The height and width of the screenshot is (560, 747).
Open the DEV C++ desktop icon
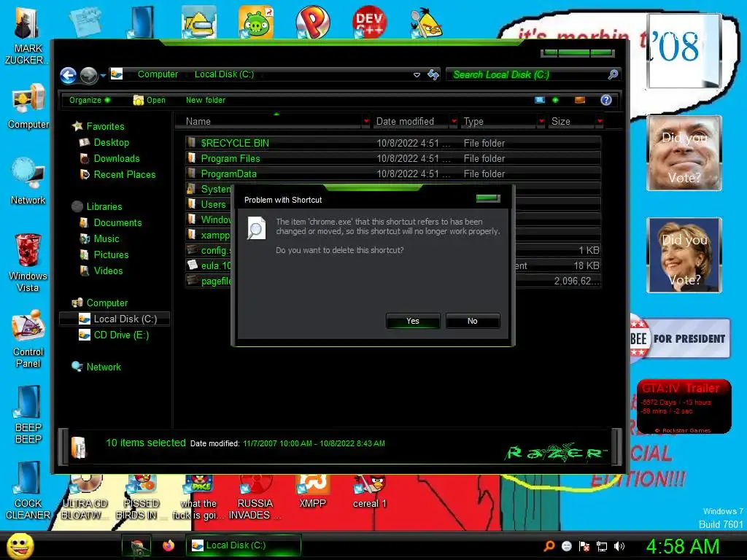(x=369, y=21)
